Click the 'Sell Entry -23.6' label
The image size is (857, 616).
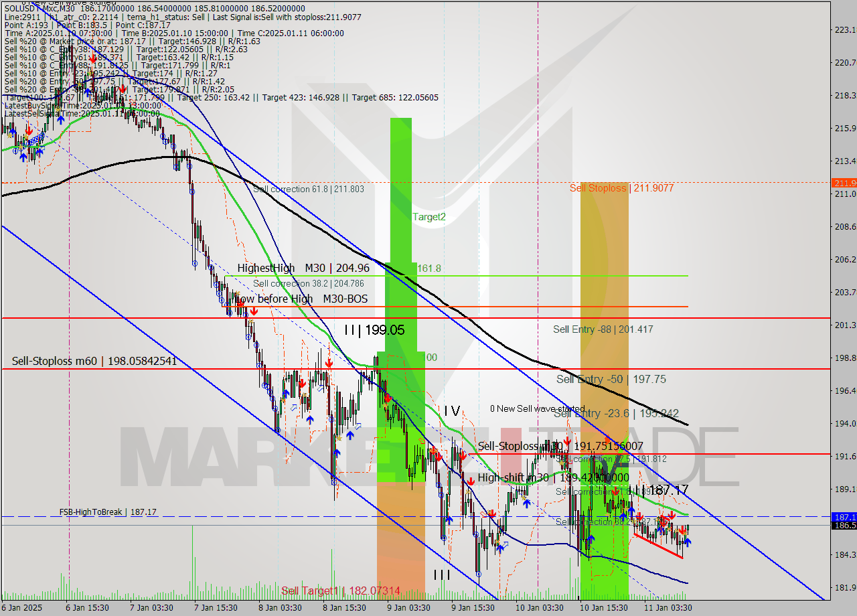pos(617,414)
